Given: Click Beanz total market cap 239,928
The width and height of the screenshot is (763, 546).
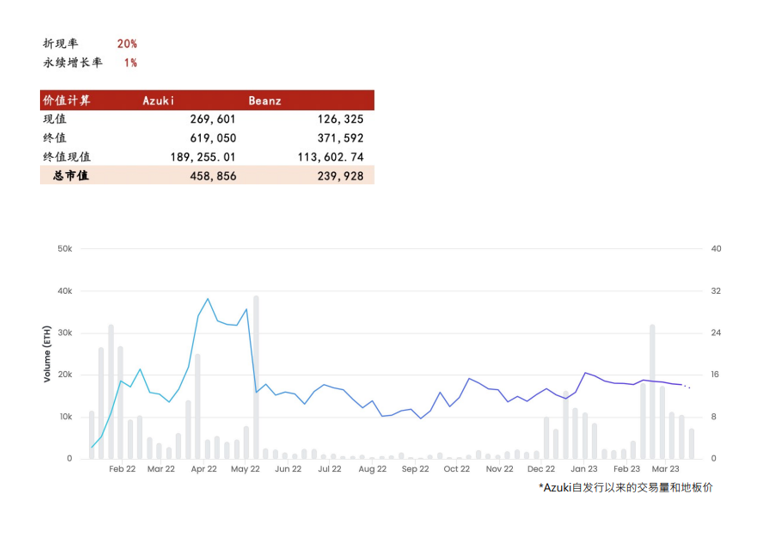Looking at the screenshot, I should pos(340,176).
